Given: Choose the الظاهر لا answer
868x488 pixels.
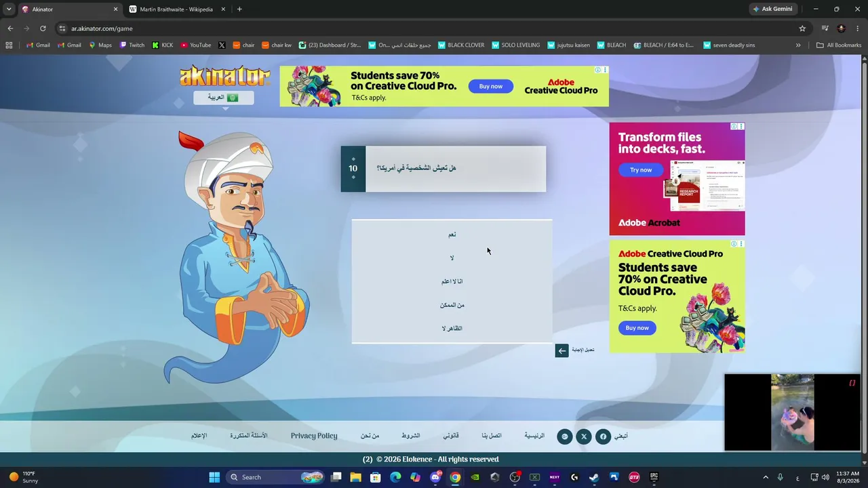Looking at the screenshot, I should pos(452,329).
